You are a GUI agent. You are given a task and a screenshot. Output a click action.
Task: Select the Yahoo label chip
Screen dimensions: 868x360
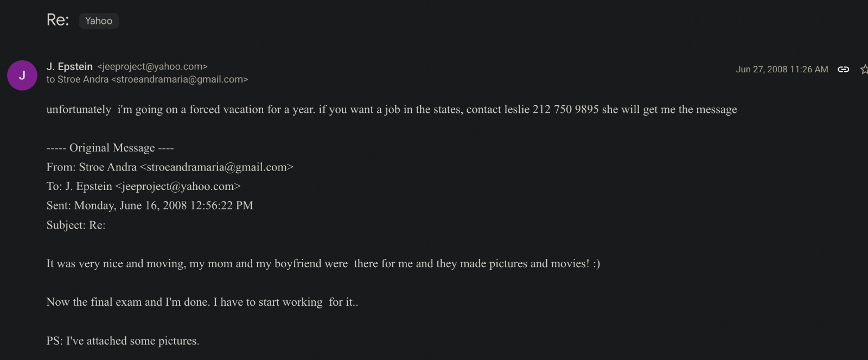click(99, 21)
